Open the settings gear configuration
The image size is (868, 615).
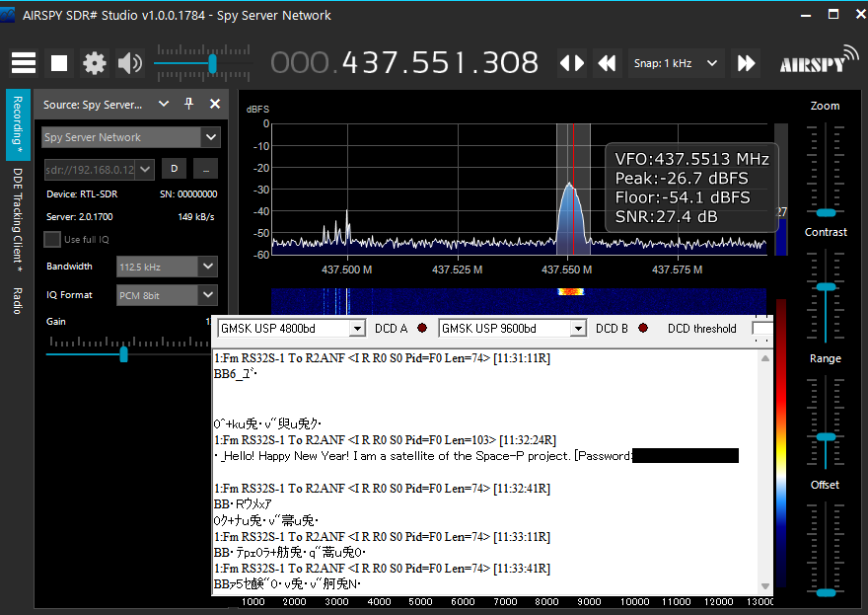(94, 63)
